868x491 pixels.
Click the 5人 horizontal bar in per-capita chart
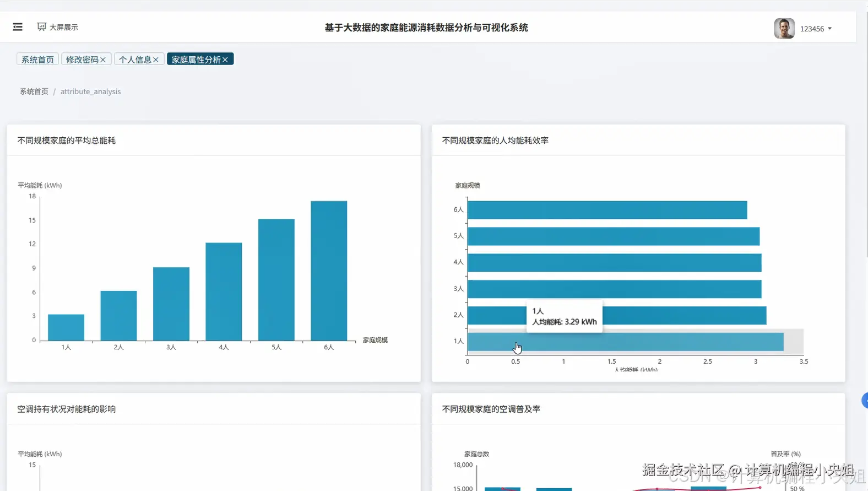[614, 236]
